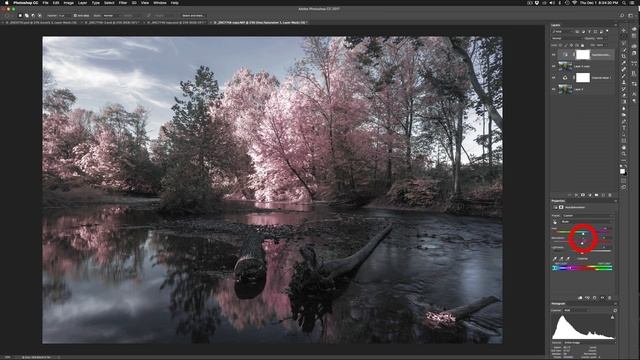Select the Eraser tool
This screenshot has height=360, width=640.
pos(624,95)
